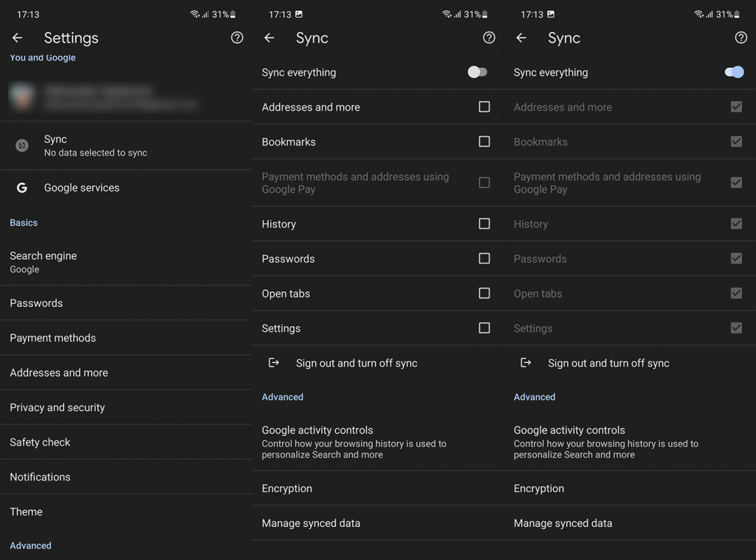Open Manage synced data in right screen

[x=630, y=523]
